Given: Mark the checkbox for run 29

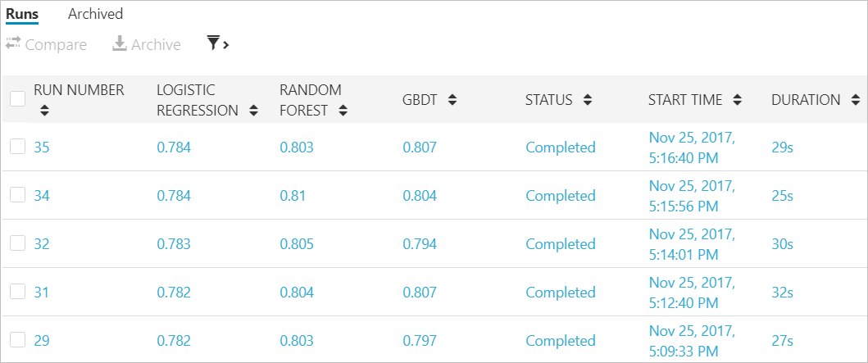Looking at the screenshot, I should click(x=17, y=340).
